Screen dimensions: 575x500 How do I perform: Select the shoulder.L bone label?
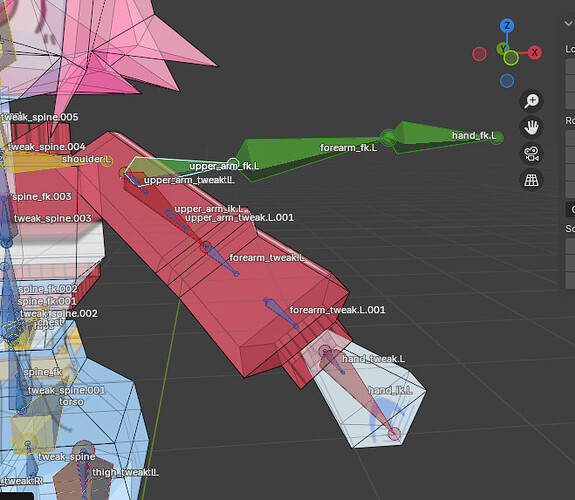[86, 159]
